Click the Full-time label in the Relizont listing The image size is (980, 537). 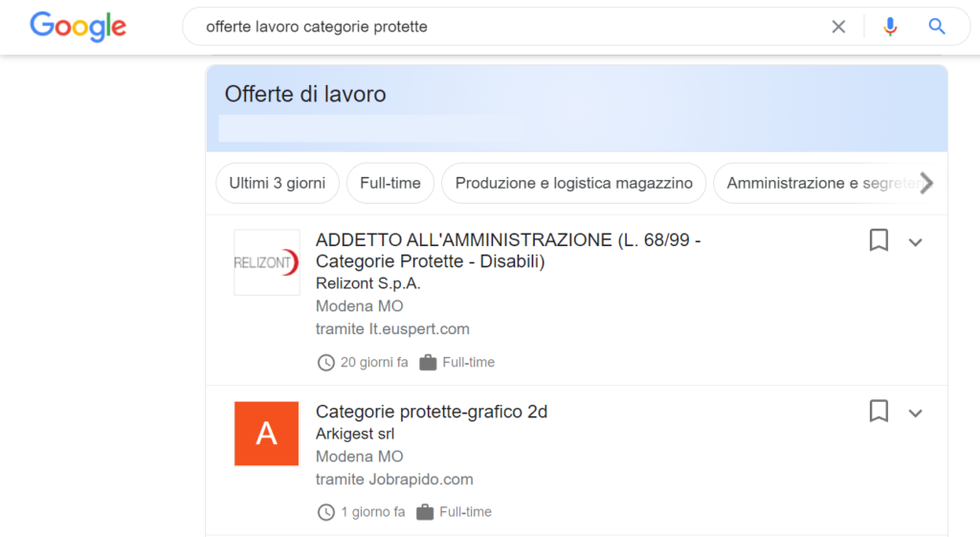tap(468, 363)
